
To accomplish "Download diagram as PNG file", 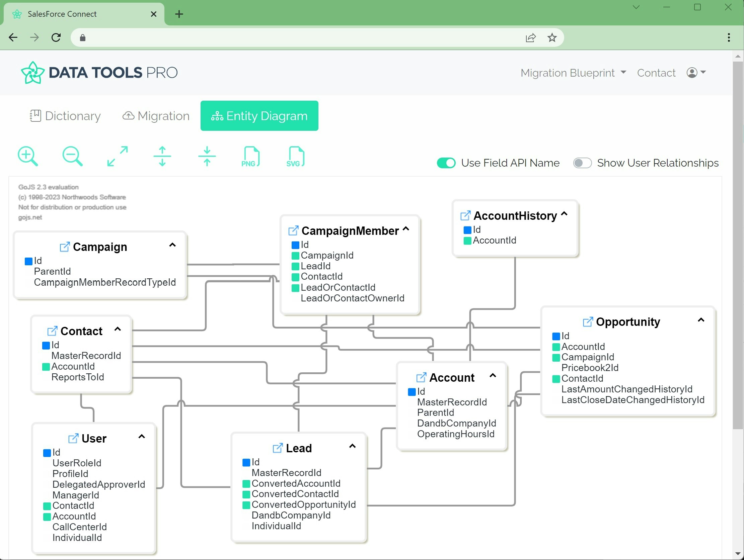I will [250, 157].
